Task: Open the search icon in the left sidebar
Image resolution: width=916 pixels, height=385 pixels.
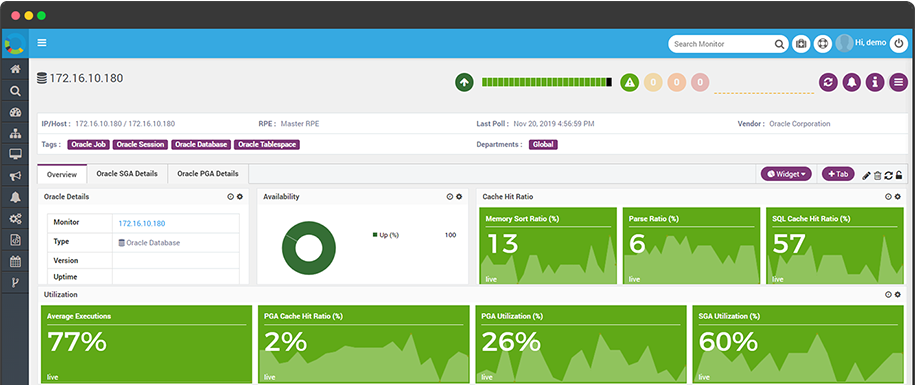Action: [16, 91]
